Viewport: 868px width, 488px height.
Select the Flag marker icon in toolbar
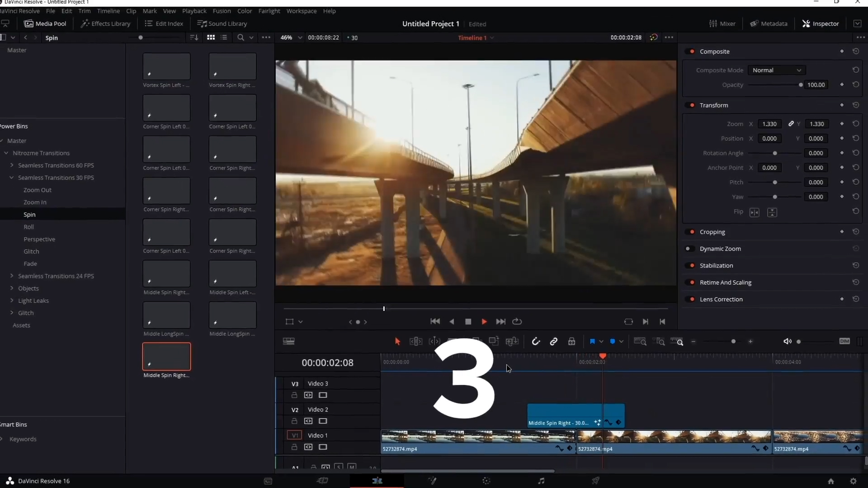[x=592, y=342]
